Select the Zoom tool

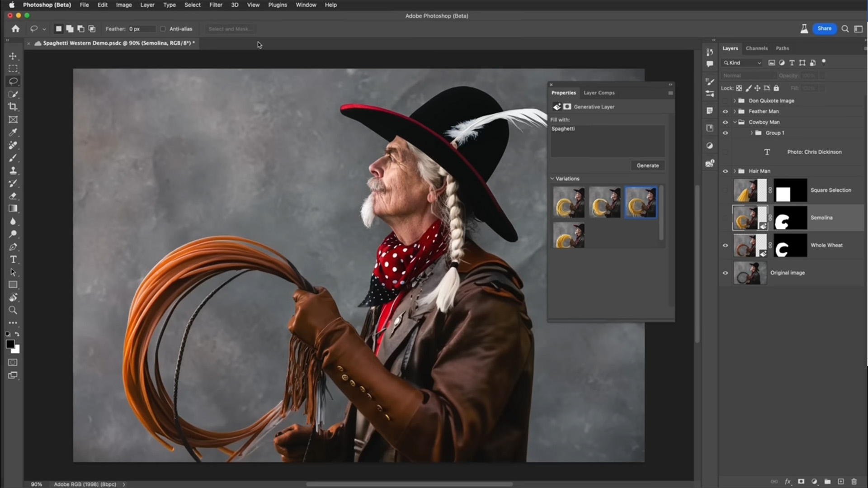click(x=13, y=310)
